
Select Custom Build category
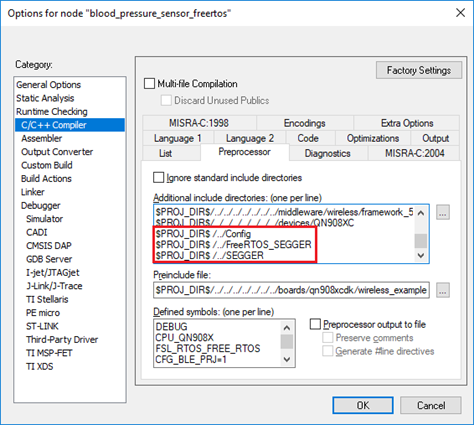coord(47,165)
